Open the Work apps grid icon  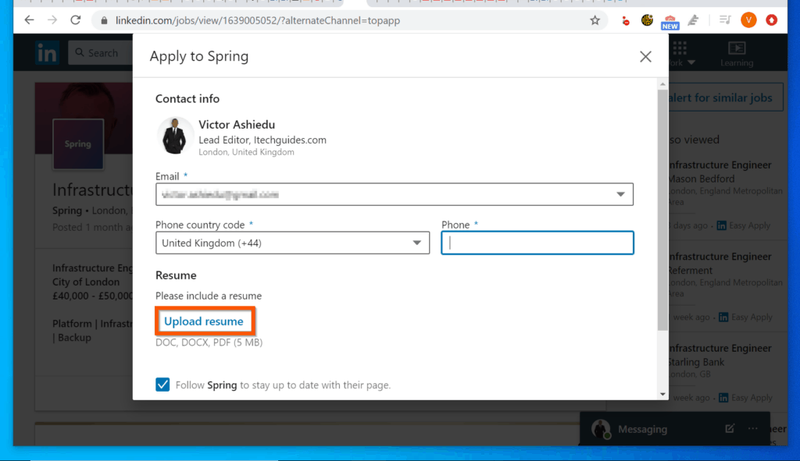tap(680, 48)
